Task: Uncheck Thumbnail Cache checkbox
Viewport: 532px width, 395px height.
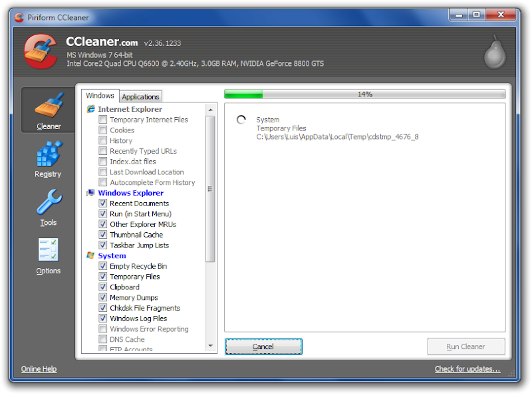Action: point(102,235)
